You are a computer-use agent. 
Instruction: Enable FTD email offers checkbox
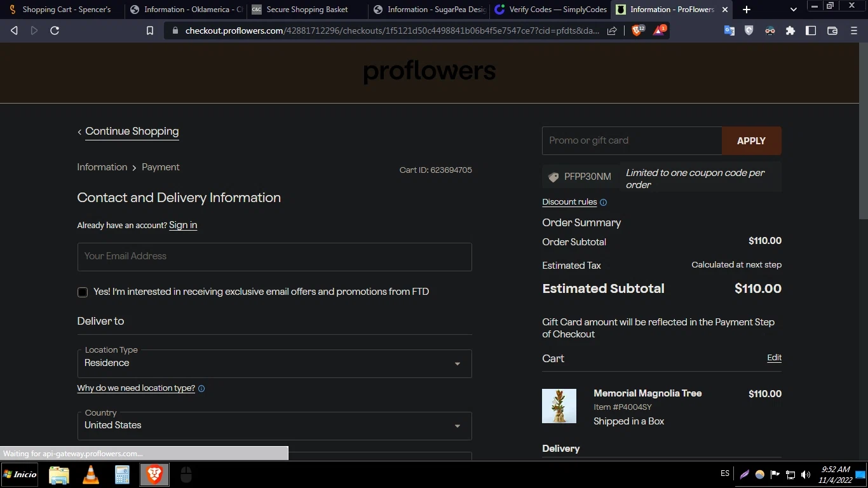pos(83,292)
